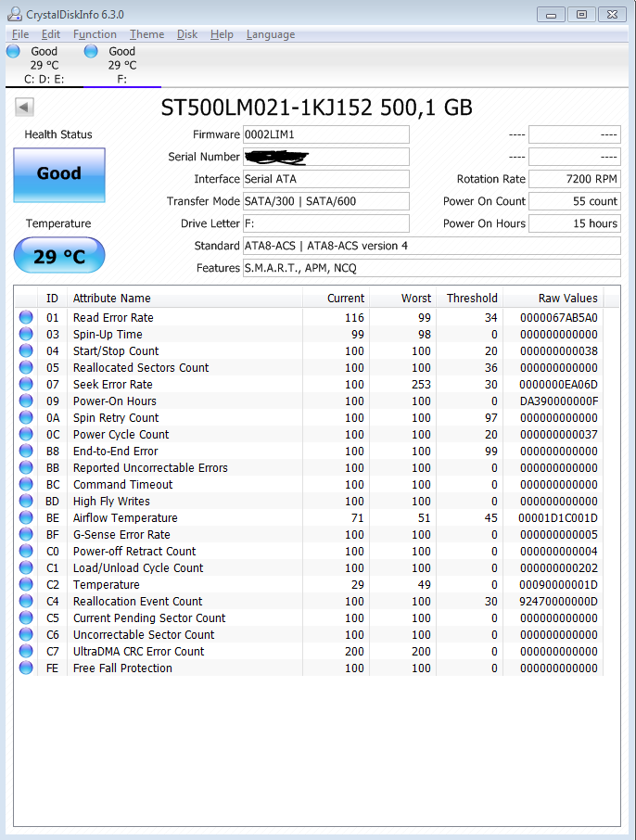Viewport: 636px width, 840px height.
Task: Click status orb for Command Timeout
Action: click(26, 484)
